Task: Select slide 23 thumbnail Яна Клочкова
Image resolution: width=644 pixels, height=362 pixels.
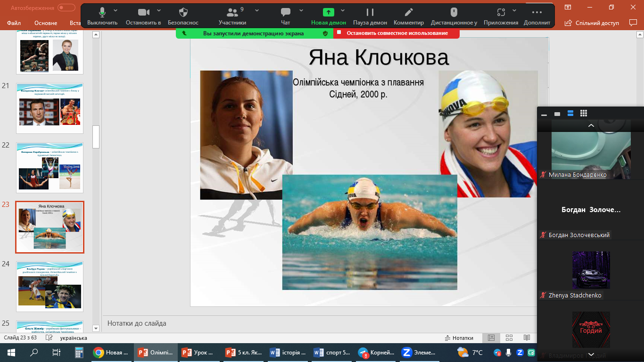Action: [x=50, y=227]
